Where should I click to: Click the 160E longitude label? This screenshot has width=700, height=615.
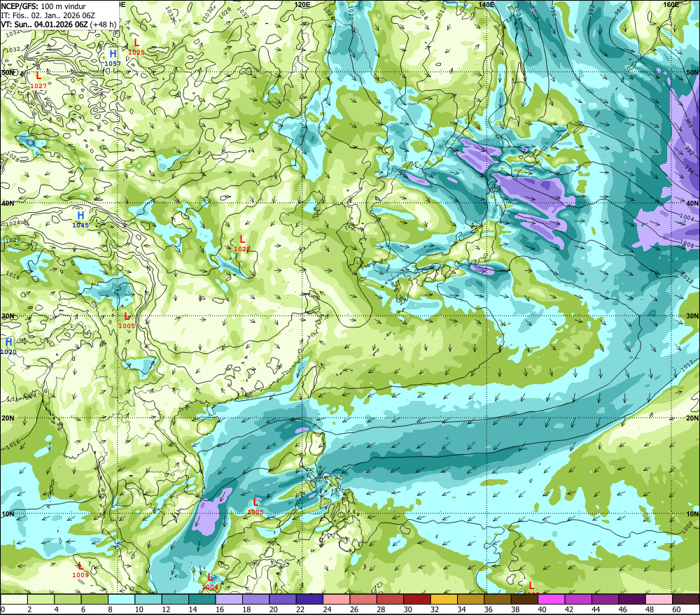[671, 4]
